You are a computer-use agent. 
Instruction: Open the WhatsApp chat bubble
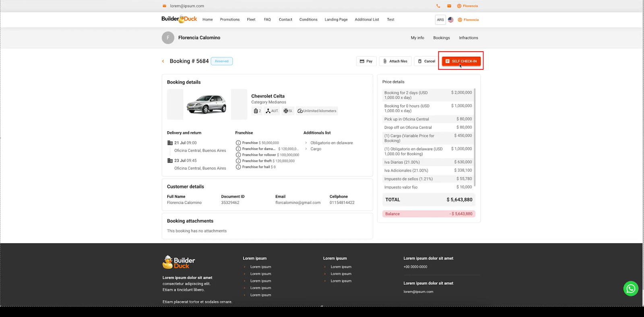(x=630, y=288)
